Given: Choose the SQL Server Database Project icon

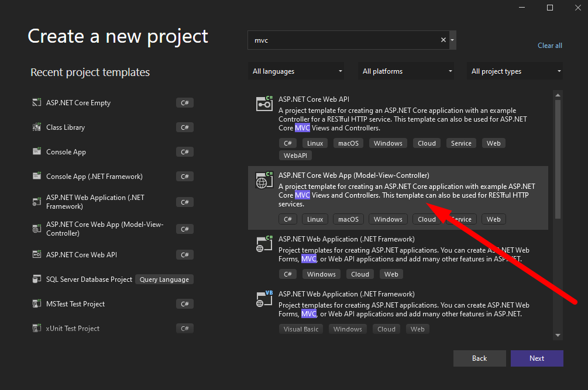Looking at the screenshot, I should coord(36,279).
